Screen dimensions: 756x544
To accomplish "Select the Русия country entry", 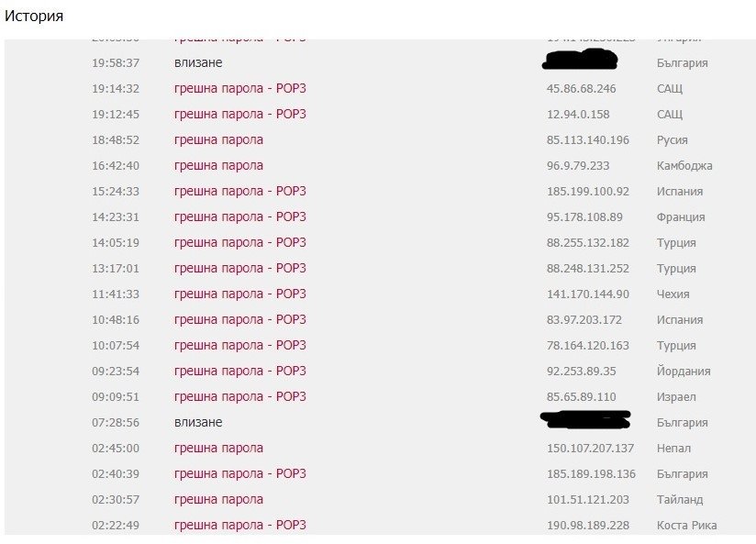I will click(x=673, y=140).
